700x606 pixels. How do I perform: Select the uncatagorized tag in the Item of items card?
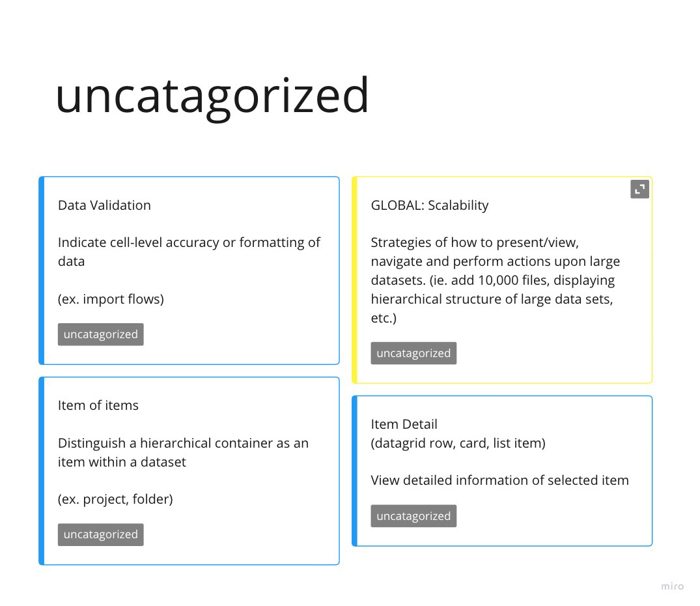click(x=101, y=534)
